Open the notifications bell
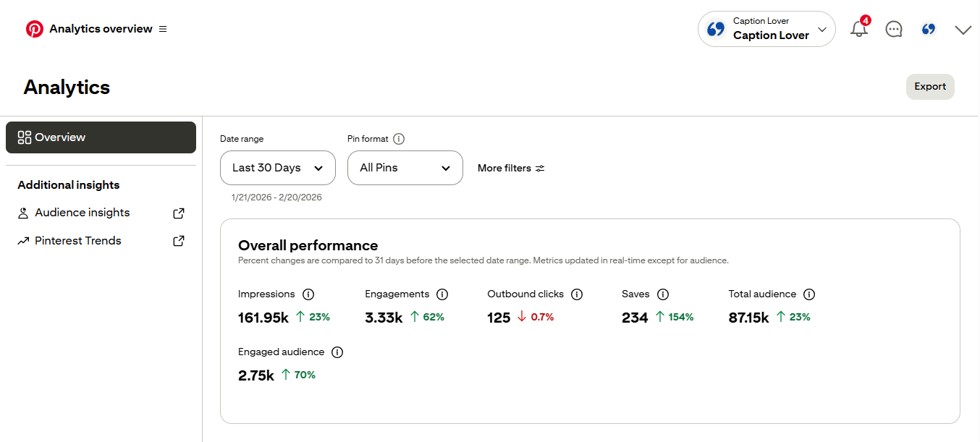Viewport: 980px width, 442px height. coord(858,30)
